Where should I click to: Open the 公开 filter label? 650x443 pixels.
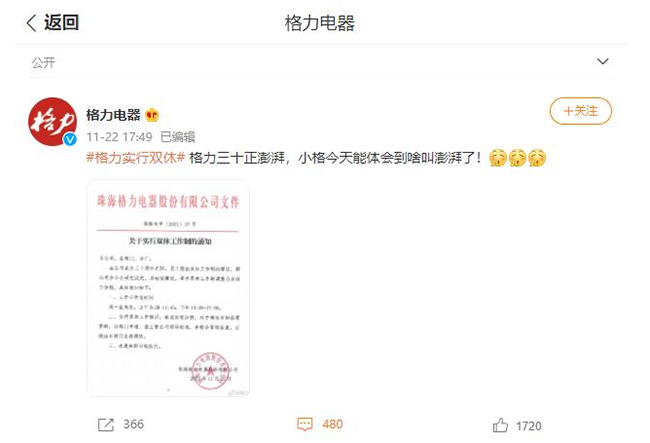pyautogui.click(x=43, y=63)
